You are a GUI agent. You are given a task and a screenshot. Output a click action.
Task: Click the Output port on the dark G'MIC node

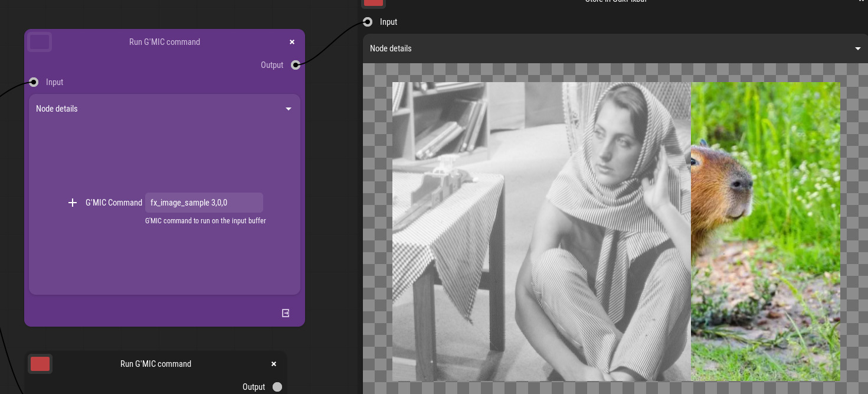click(x=277, y=387)
